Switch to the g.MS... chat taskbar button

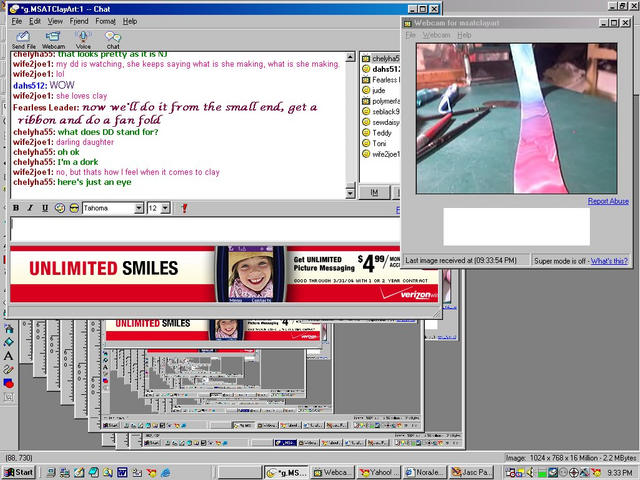(286, 473)
